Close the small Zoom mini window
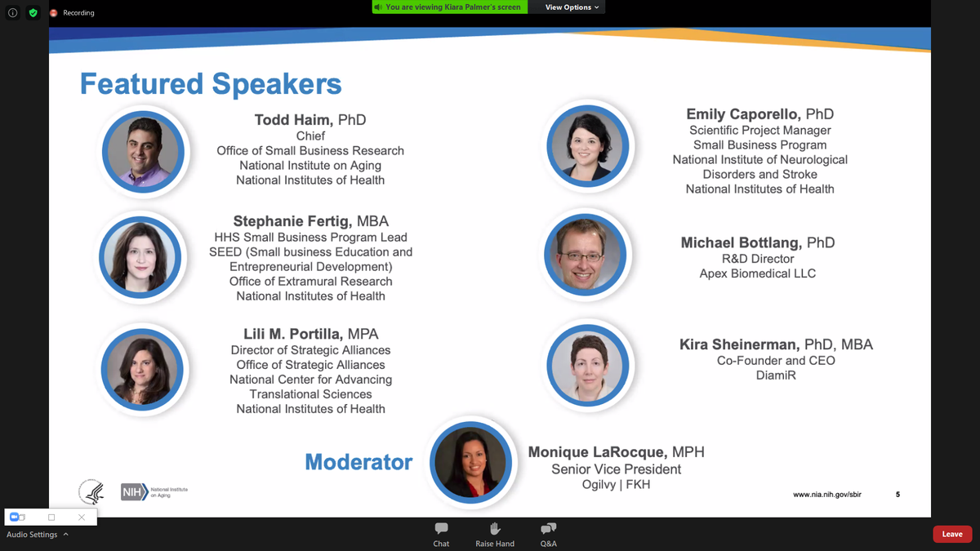This screenshot has height=551, width=980. tap(82, 517)
